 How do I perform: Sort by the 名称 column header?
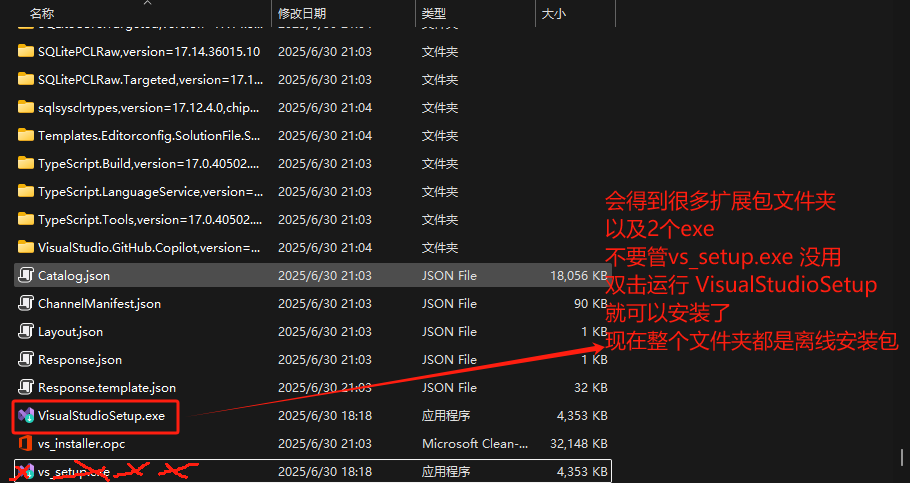42,13
